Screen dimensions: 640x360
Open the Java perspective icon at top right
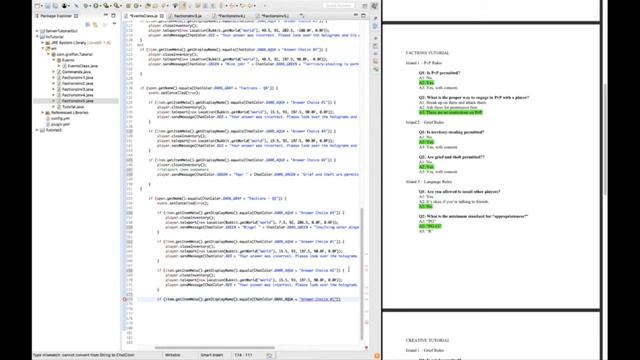tap(374, 6)
